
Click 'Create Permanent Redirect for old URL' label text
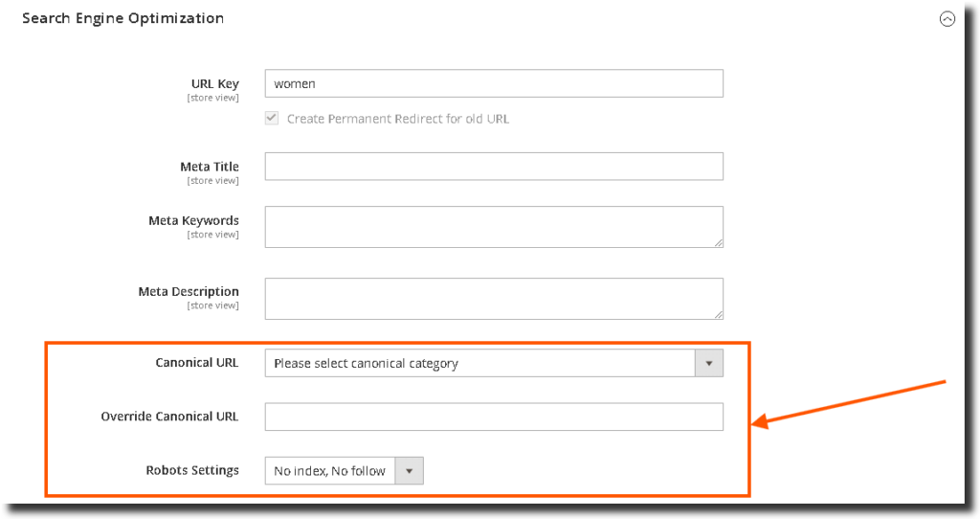(x=398, y=119)
